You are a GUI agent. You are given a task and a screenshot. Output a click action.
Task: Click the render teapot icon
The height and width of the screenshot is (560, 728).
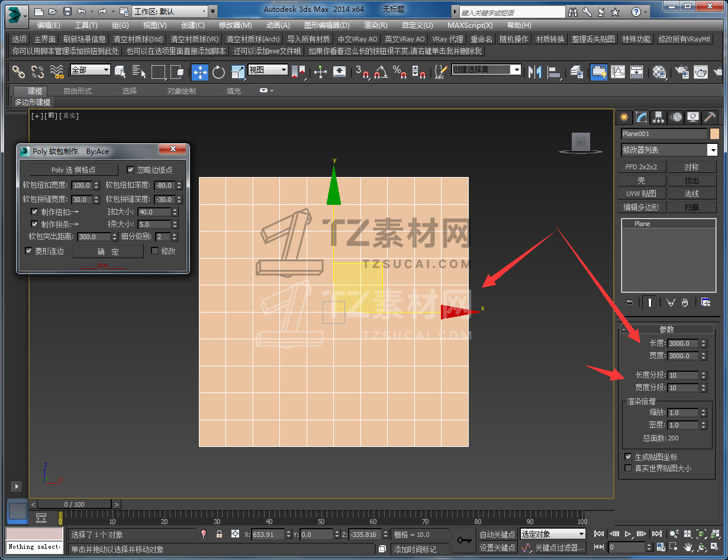point(700,72)
